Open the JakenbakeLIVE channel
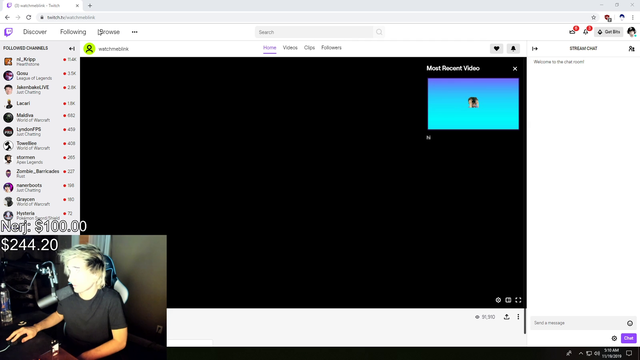640x360 pixels. 40,89
